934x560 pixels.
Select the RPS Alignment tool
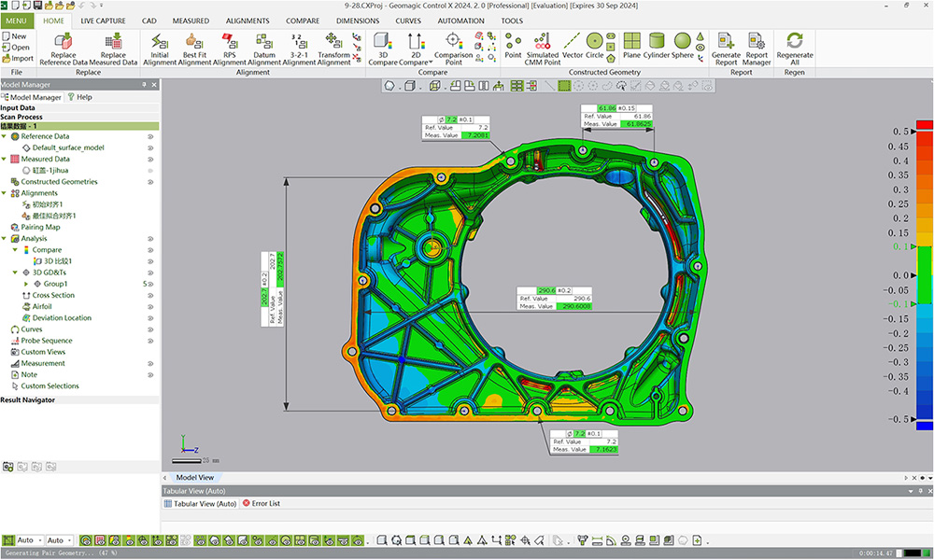point(230,42)
